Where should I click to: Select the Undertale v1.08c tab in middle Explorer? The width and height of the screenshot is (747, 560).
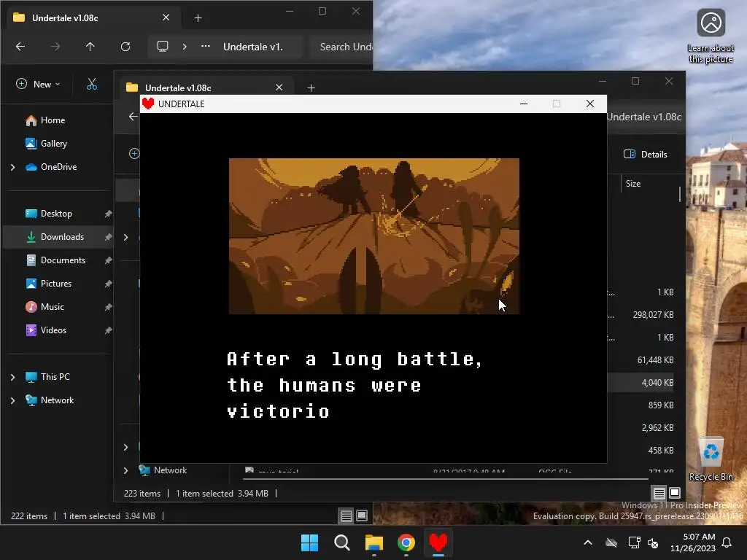click(206, 87)
